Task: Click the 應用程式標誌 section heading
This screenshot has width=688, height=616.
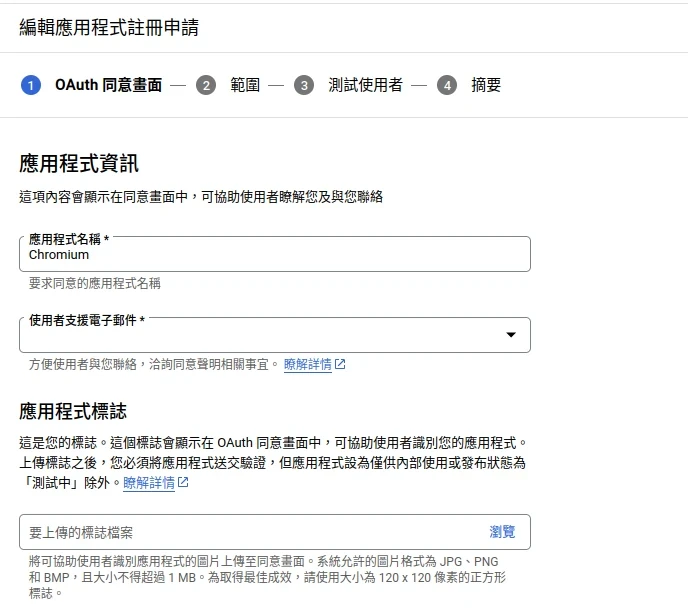Action: pos(73,411)
